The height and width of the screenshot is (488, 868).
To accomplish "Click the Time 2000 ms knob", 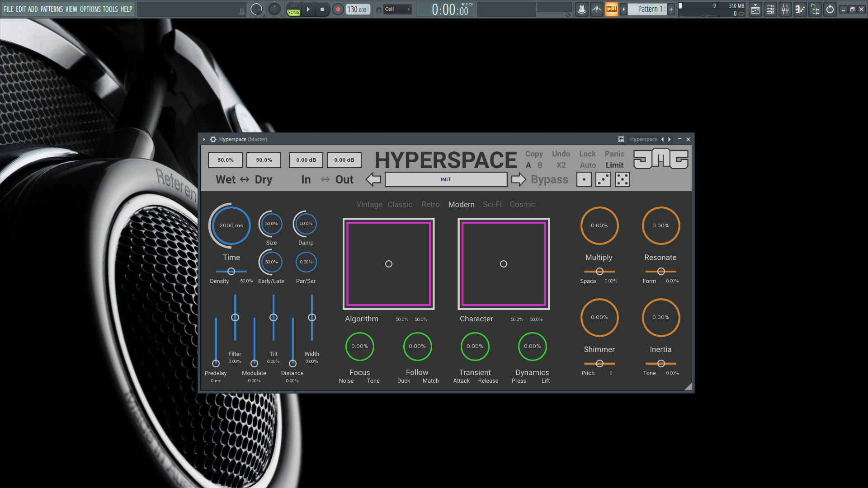I will coord(231,225).
